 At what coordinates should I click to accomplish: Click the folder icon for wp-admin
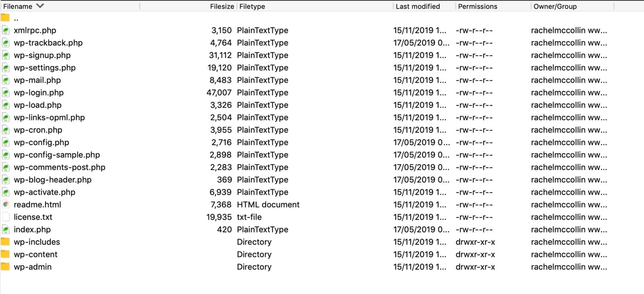tap(6, 267)
